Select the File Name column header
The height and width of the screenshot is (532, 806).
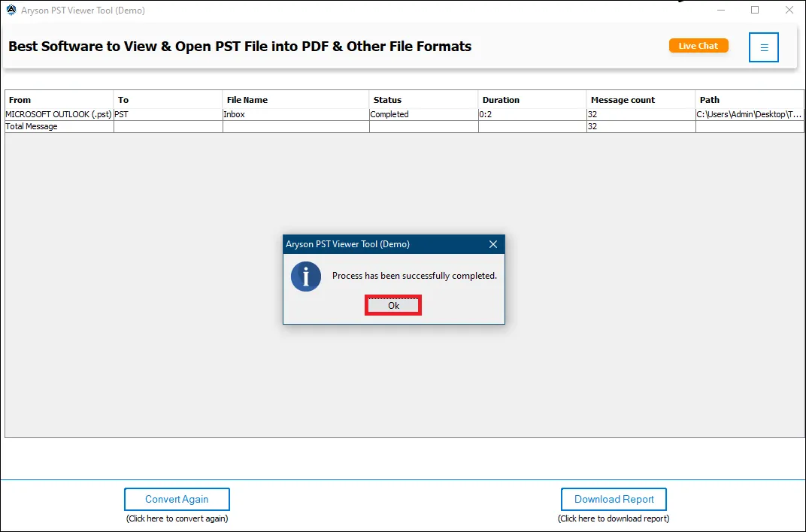click(295, 100)
